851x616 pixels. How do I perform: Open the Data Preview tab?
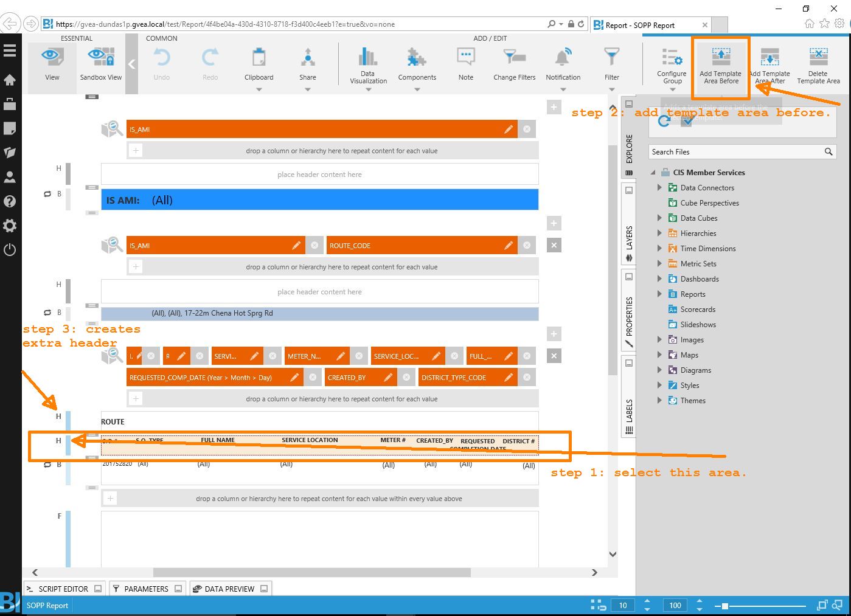(x=230, y=589)
